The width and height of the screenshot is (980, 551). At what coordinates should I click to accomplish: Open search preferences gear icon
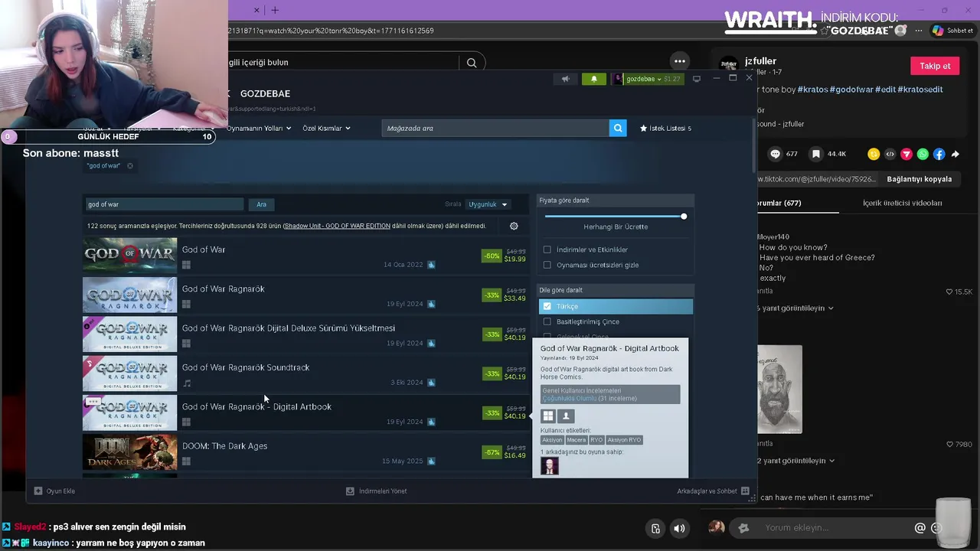click(514, 226)
